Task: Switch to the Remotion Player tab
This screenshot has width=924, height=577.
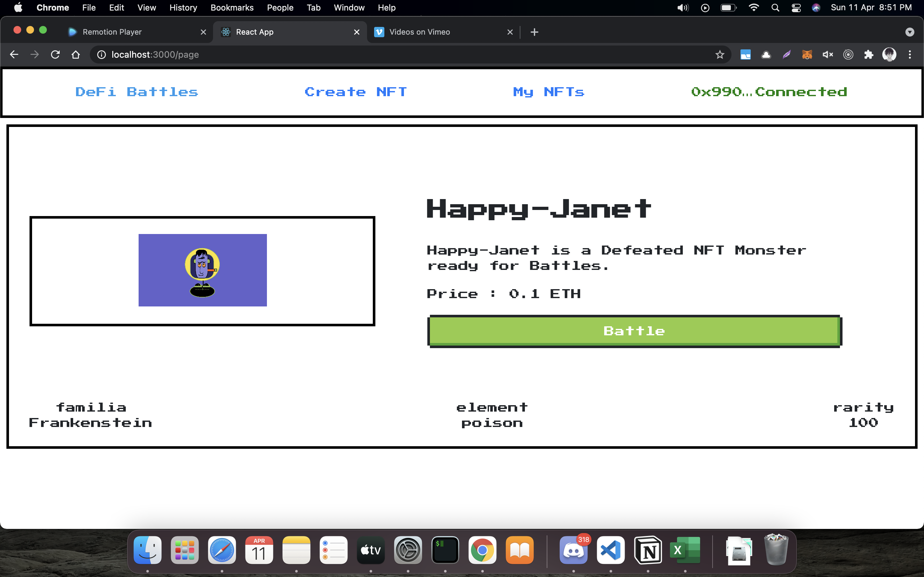Action: (112, 32)
